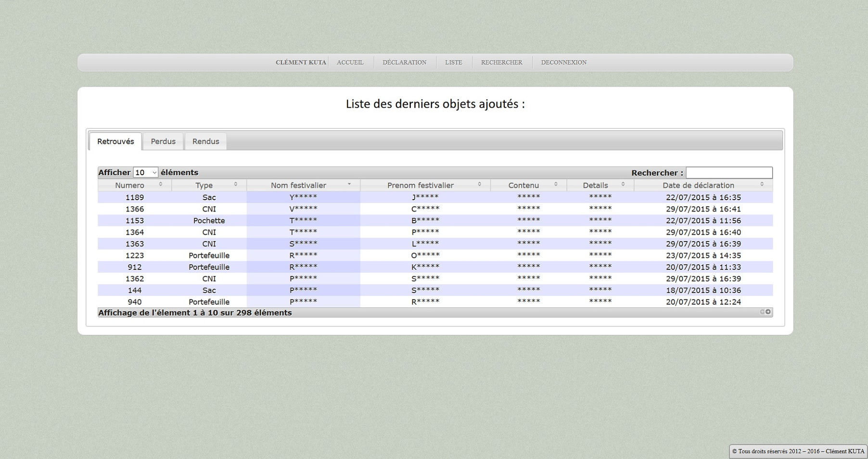This screenshot has width=868, height=459.
Task: Toggle Nom festivalier sort arrow
Action: tap(349, 184)
